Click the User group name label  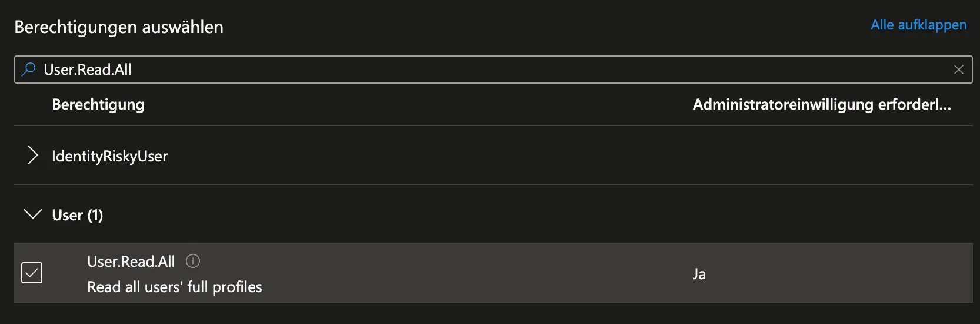tap(67, 215)
